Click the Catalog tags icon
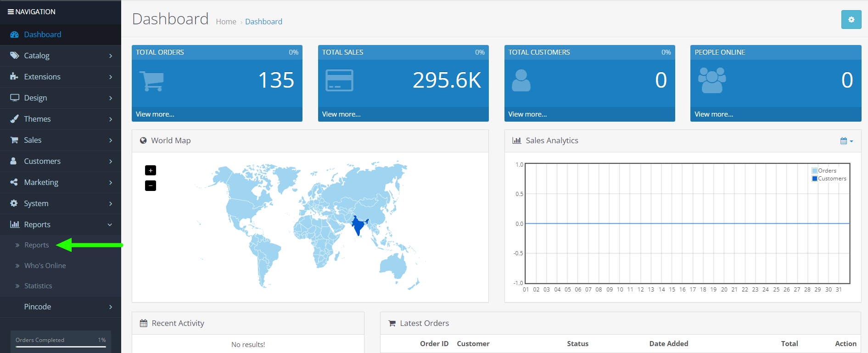 coord(14,56)
